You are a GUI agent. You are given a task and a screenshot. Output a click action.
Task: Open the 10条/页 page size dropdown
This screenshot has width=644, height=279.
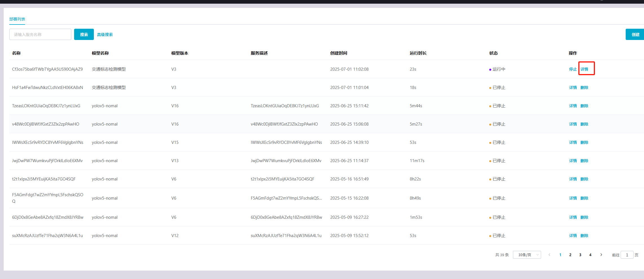pyautogui.click(x=527, y=255)
